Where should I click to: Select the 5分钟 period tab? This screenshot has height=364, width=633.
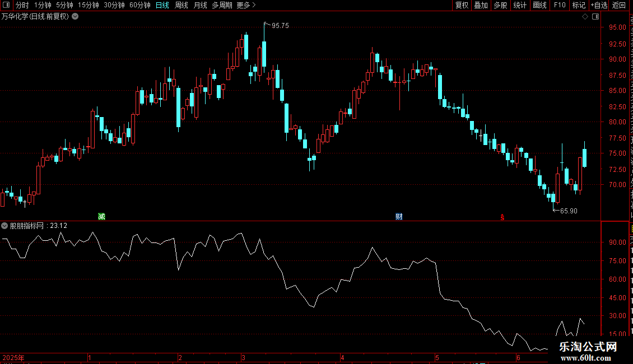pyautogui.click(x=64, y=5)
